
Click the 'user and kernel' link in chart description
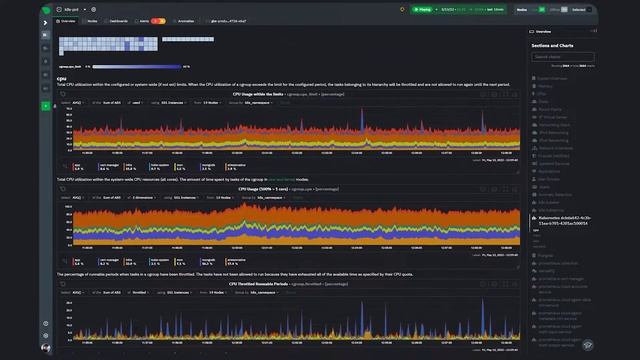click(281, 180)
